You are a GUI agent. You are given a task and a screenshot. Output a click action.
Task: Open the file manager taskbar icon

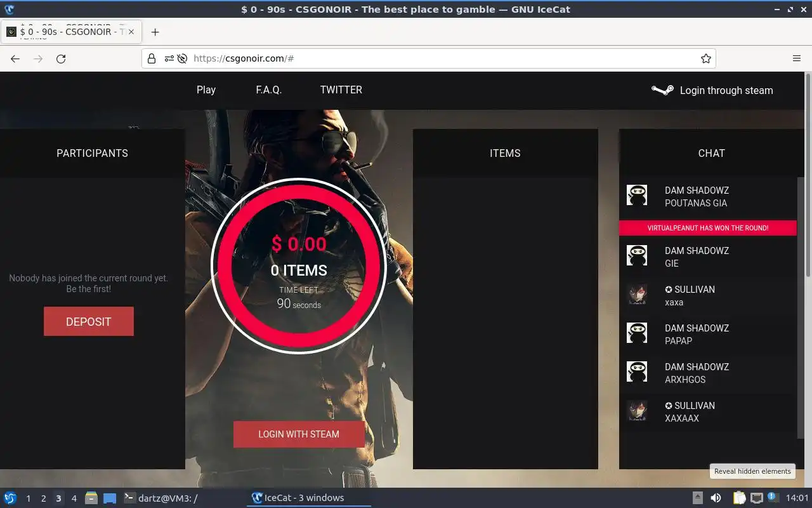coord(91,498)
